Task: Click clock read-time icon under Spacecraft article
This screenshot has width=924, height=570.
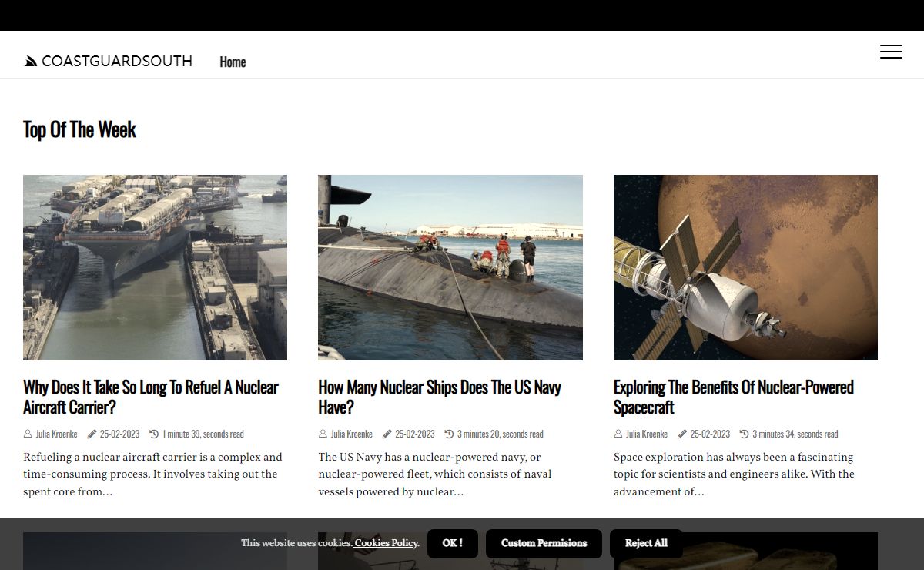Action: (745, 434)
